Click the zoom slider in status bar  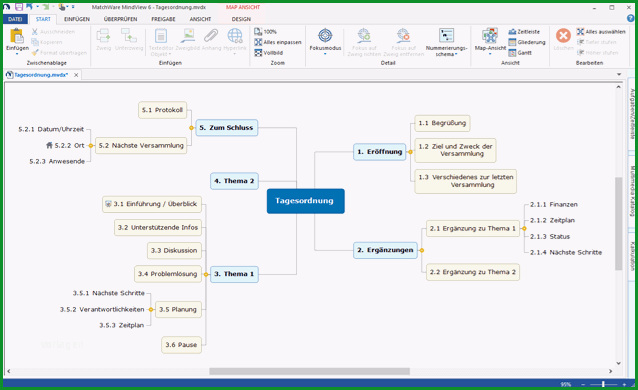pos(603,384)
